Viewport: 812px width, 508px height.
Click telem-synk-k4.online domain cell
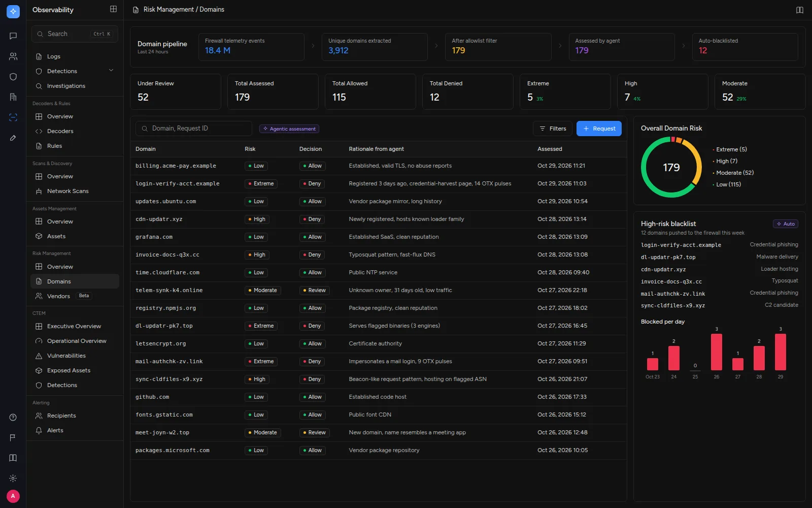(x=169, y=291)
